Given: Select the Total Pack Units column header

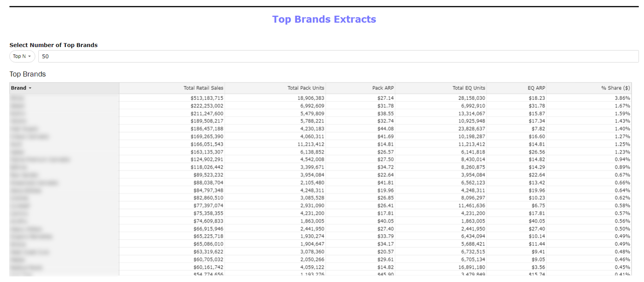Looking at the screenshot, I should point(306,88).
